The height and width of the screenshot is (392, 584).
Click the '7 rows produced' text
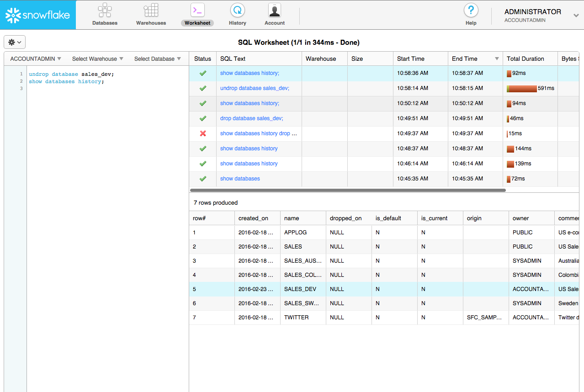216,202
